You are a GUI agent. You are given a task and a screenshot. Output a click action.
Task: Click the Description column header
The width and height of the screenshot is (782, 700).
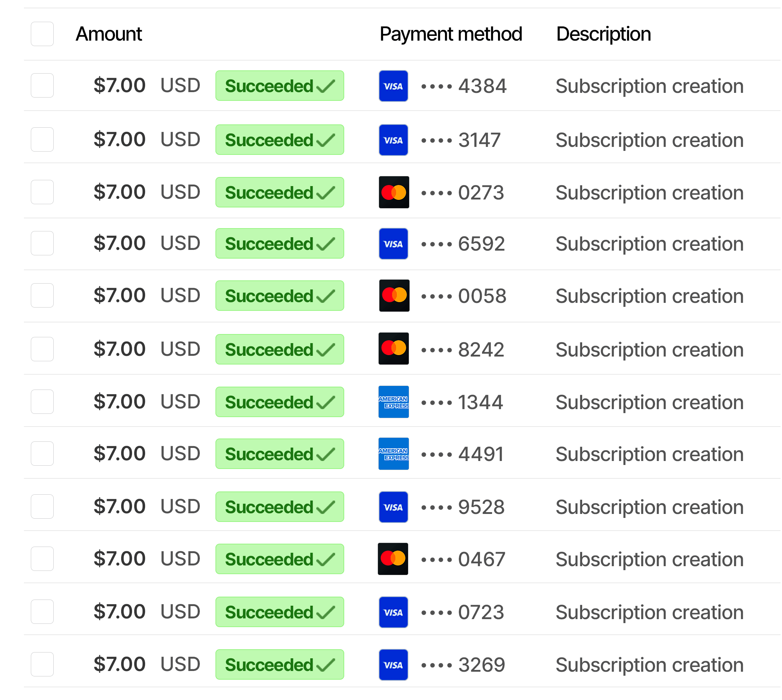[x=603, y=34]
